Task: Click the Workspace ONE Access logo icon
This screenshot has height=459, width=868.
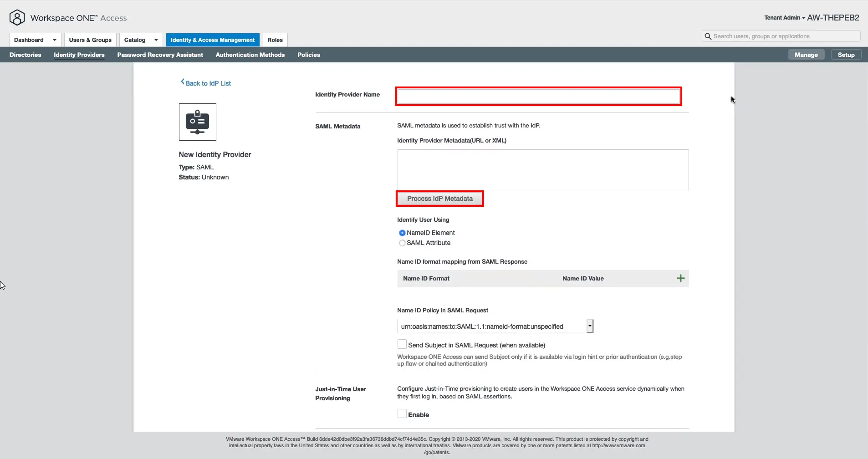Action: [17, 18]
